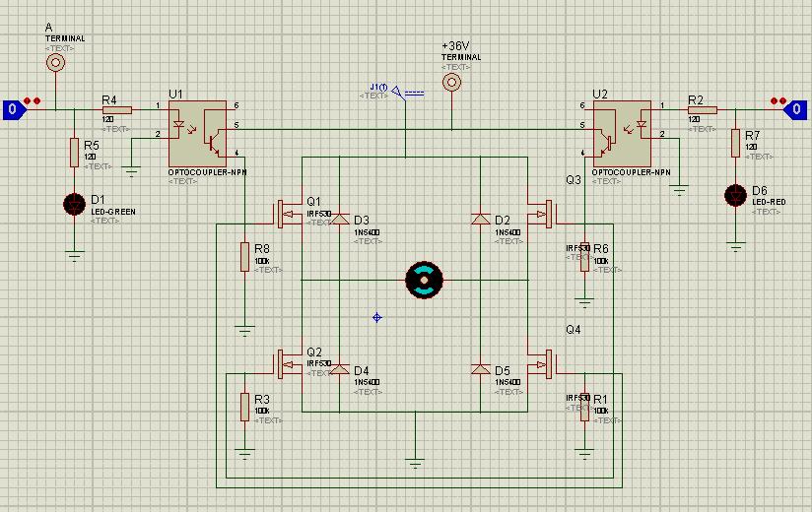Toggle the right logic state input
The width and height of the screenshot is (812, 512).
click(795, 109)
